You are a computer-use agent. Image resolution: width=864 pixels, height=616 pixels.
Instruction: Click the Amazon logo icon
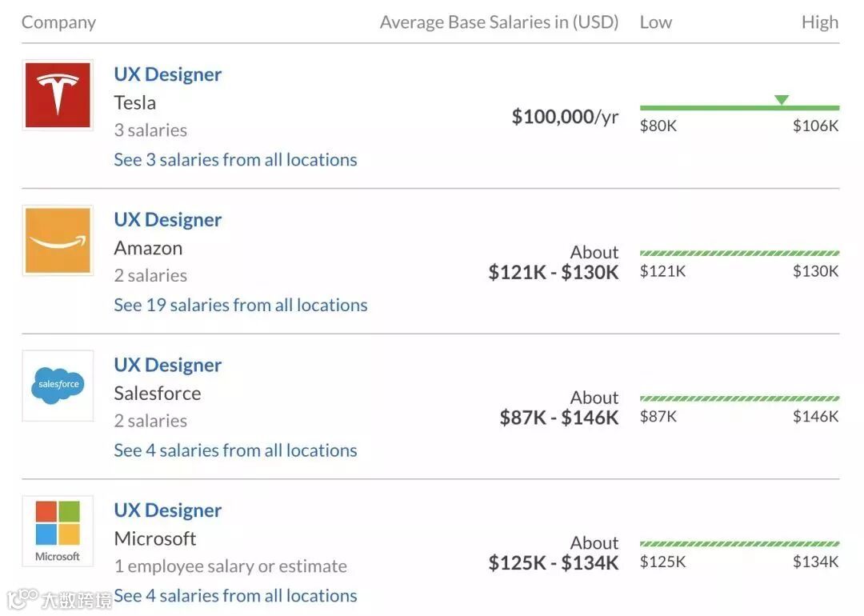tap(58, 240)
